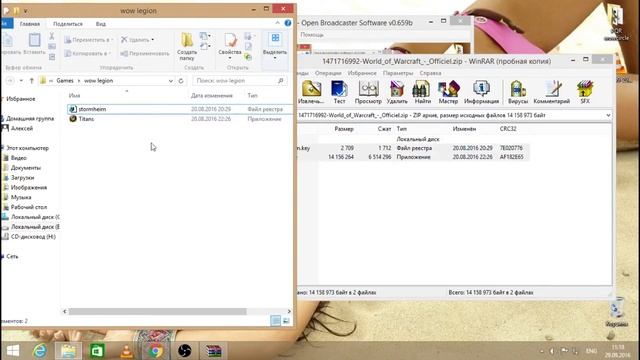This screenshot has height=360, width=640.
Task: Open Операции menu in WinRAR
Action: point(328,73)
